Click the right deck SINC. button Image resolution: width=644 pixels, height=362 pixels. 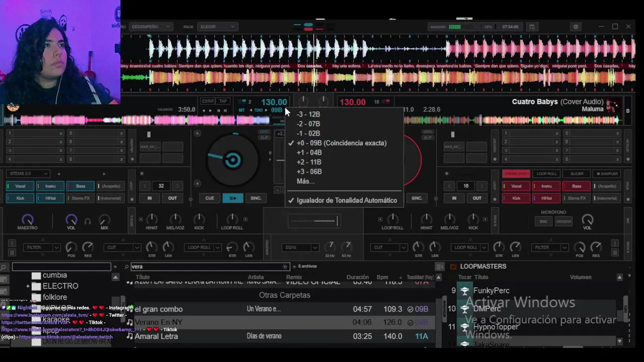417,198
